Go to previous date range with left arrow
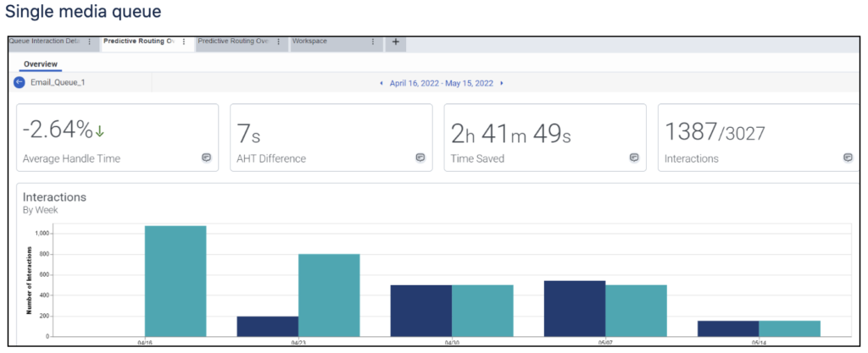 (381, 83)
